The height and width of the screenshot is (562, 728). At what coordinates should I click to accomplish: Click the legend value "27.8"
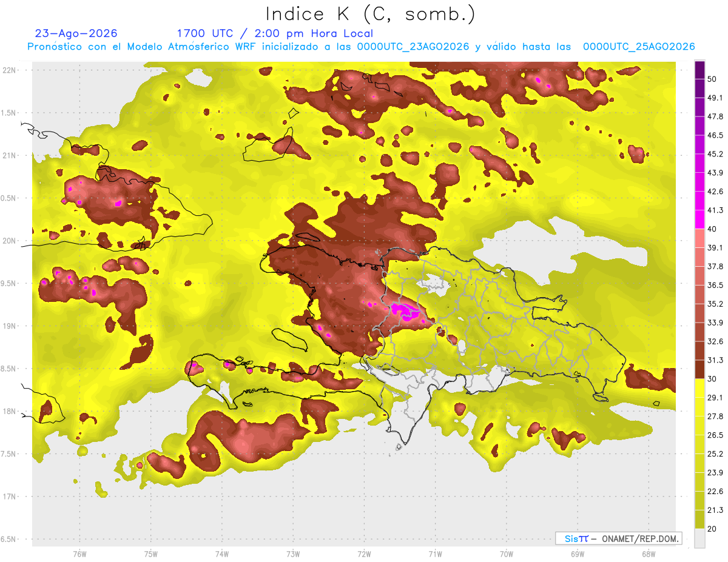[x=715, y=416]
